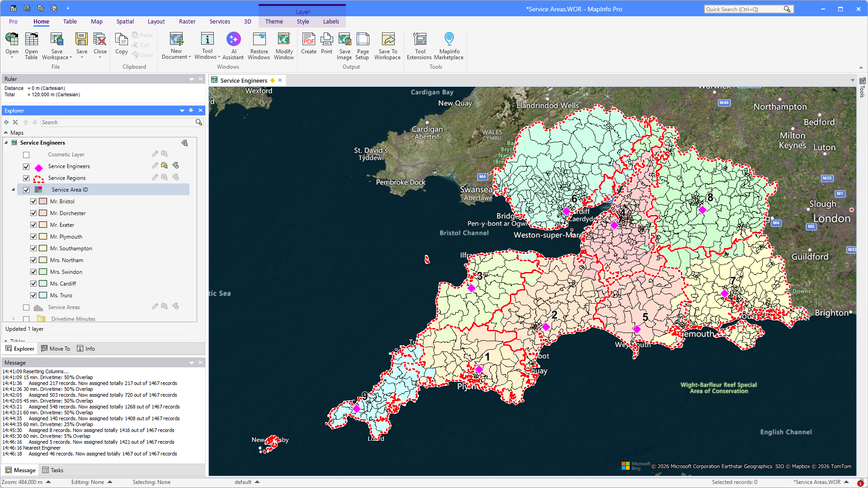
Task: Close the Service Engineers map tab
Action: [280, 80]
